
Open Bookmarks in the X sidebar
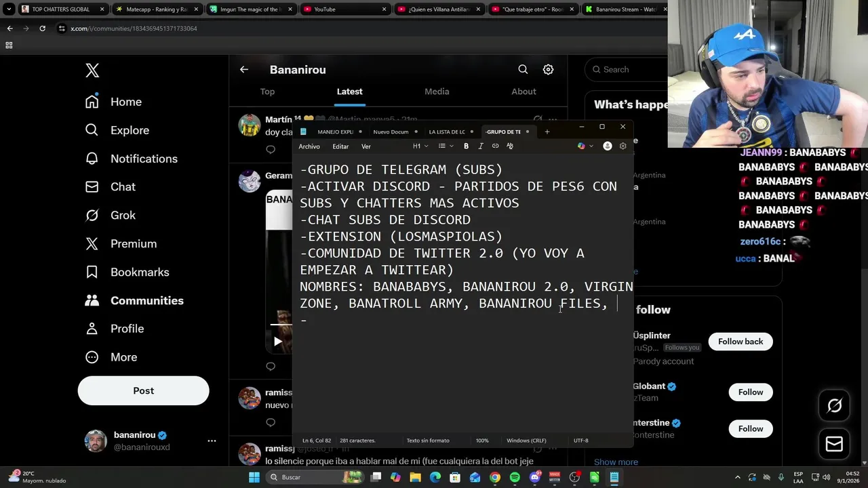click(x=127, y=272)
